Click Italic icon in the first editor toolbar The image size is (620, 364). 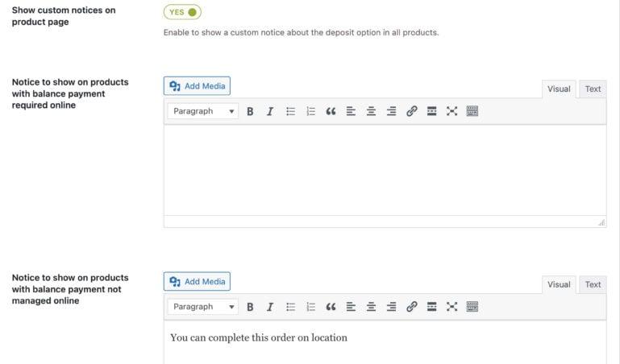point(270,111)
